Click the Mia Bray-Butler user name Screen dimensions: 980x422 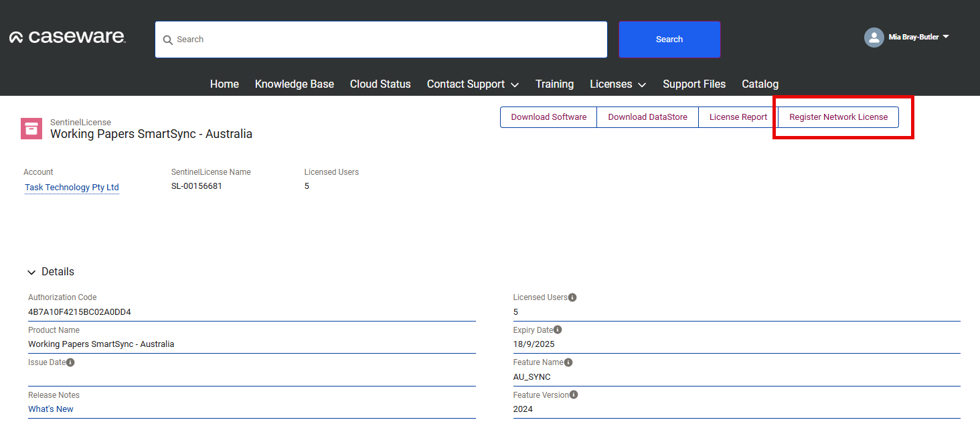coord(914,38)
